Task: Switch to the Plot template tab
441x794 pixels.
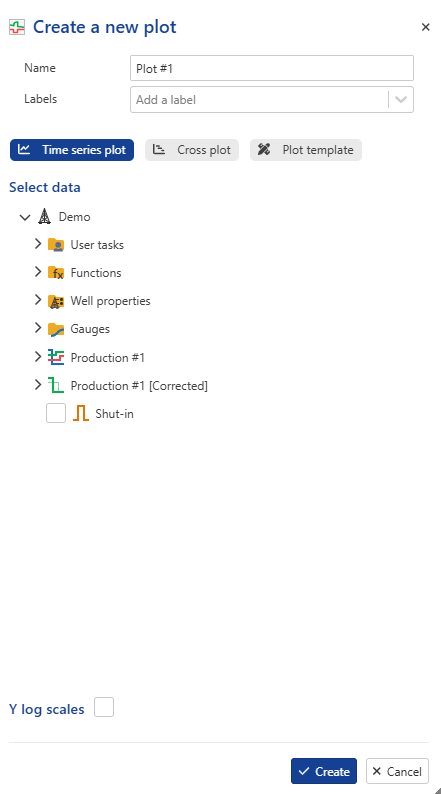Action: coord(306,150)
